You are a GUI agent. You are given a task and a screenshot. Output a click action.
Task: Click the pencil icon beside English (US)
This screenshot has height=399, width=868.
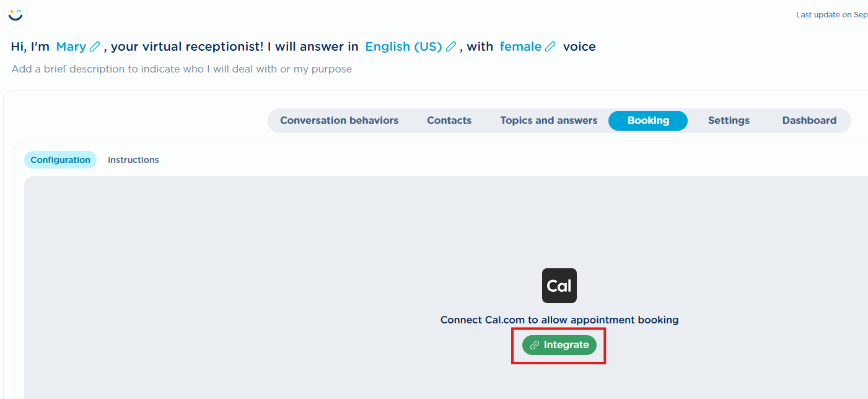click(451, 46)
